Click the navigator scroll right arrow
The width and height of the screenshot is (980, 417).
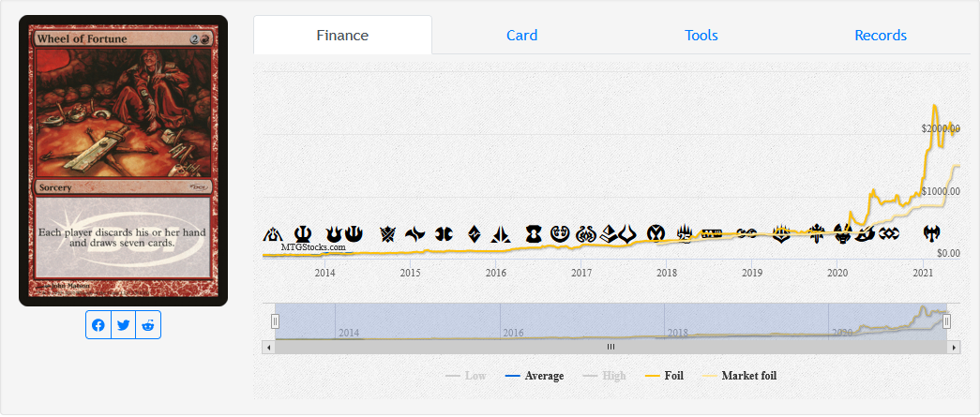955,347
